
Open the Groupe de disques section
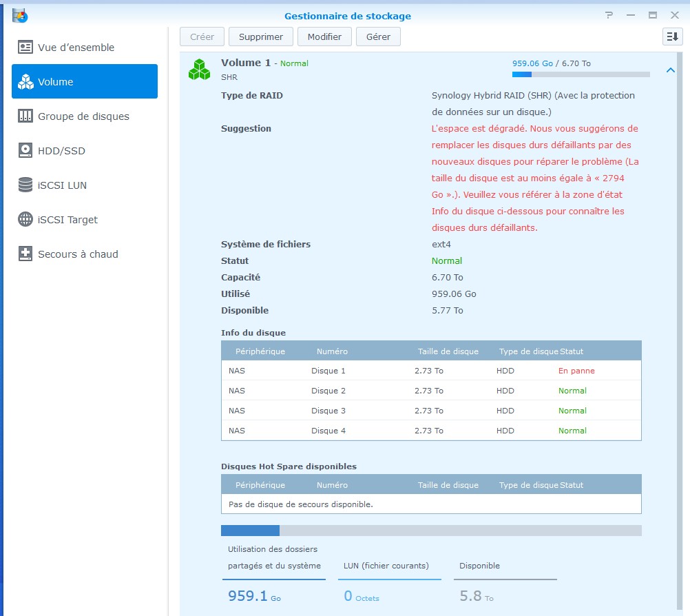point(83,116)
